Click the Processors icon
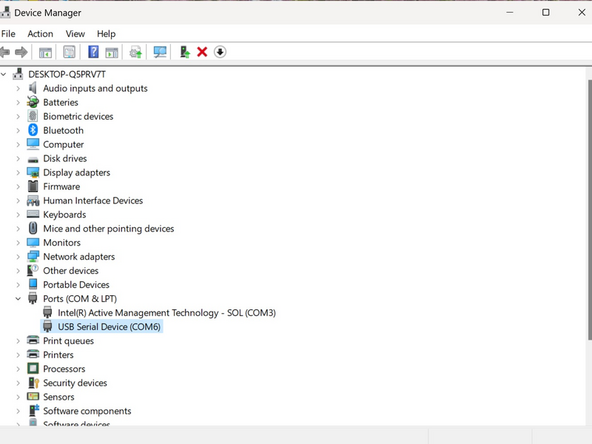The height and width of the screenshot is (444, 592). point(33,368)
